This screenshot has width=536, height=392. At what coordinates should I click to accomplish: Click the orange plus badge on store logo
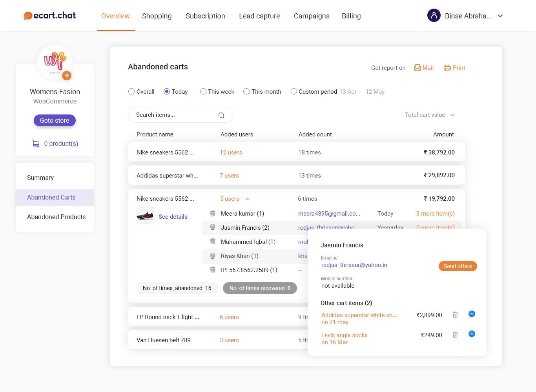click(67, 75)
